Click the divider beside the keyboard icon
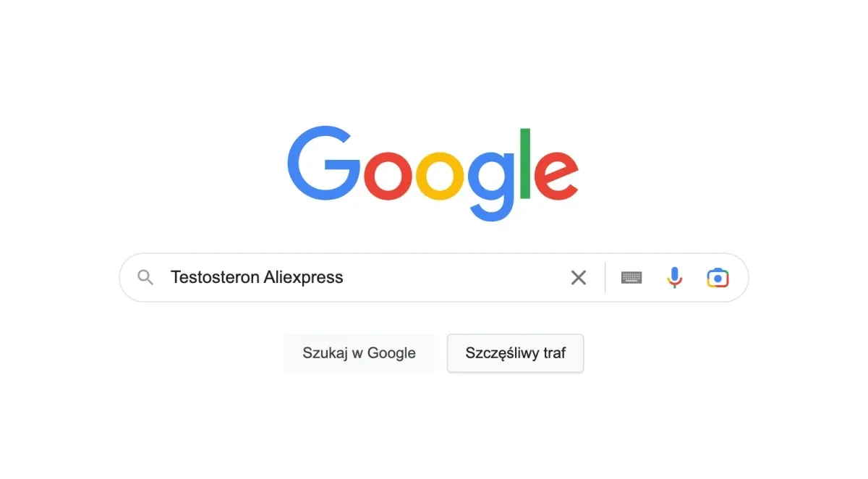868x479 pixels. tap(605, 277)
